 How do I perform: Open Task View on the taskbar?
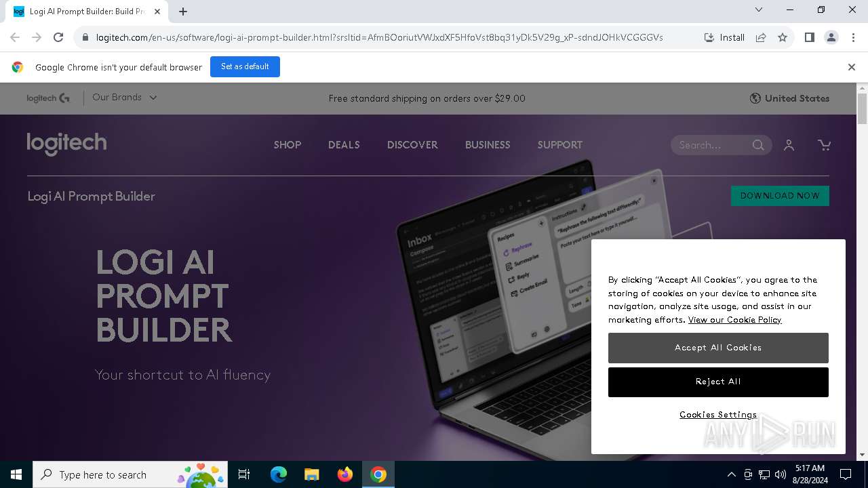pyautogui.click(x=244, y=474)
